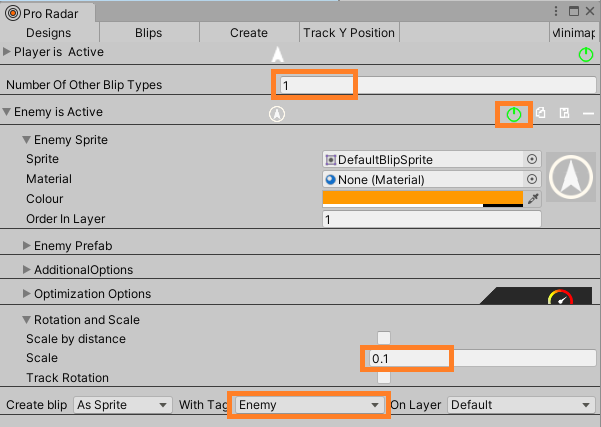Maximize the Pro Radar window
This screenshot has height=427, width=601.
point(573,11)
